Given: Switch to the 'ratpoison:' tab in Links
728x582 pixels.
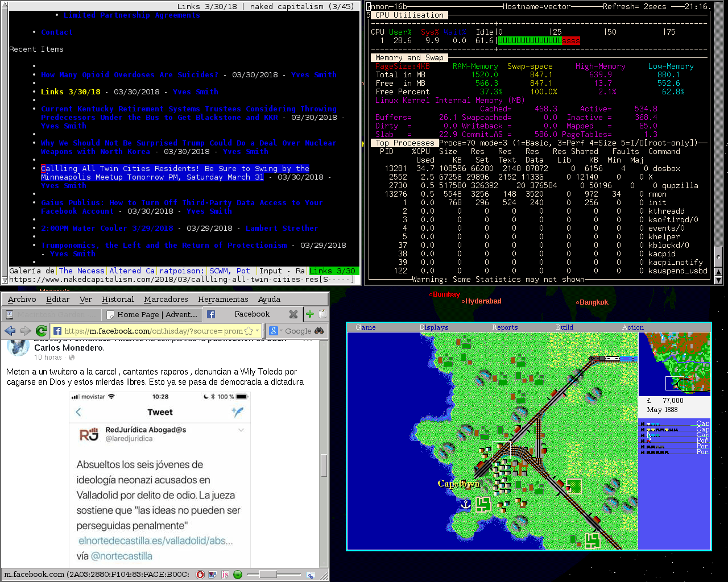Looking at the screenshot, I should (182, 271).
